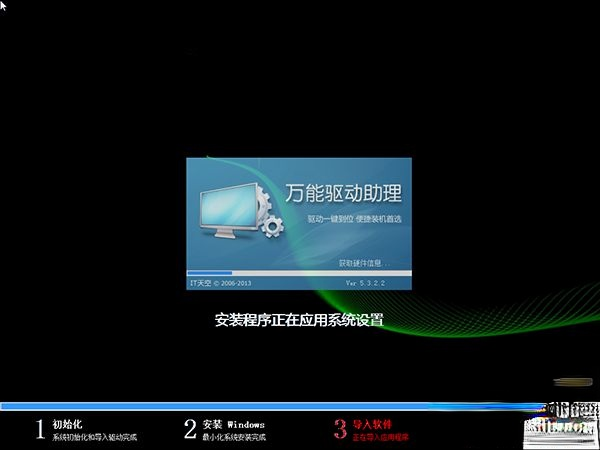Click the red number 3 step marker
This screenshot has width=600, height=450.
pos(340,429)
